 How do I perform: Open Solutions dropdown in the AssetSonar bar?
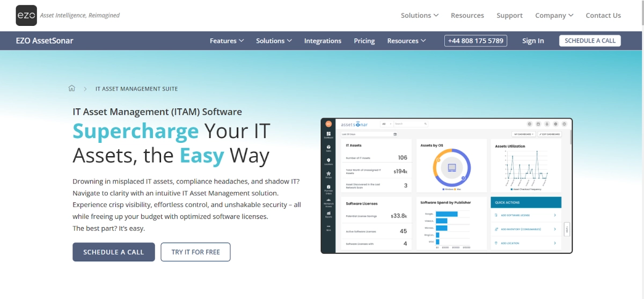274,41
